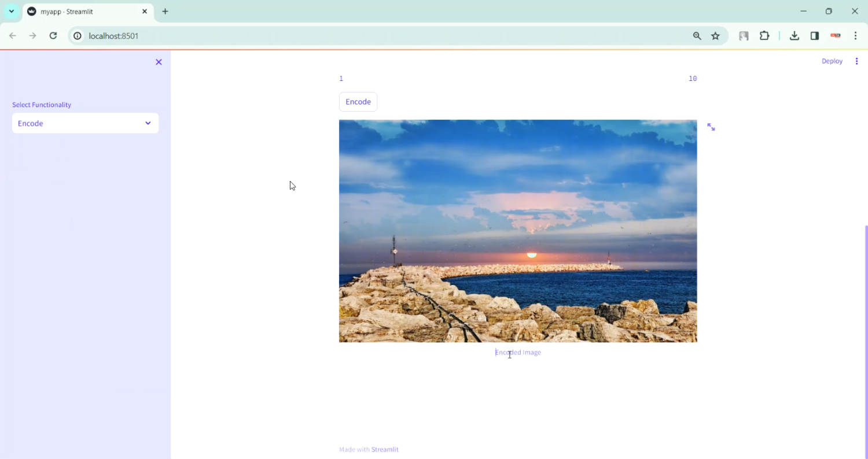This screenshot has width=868, height=459.
Task: Click the back navigation arrow
Action: coord(13,36)
